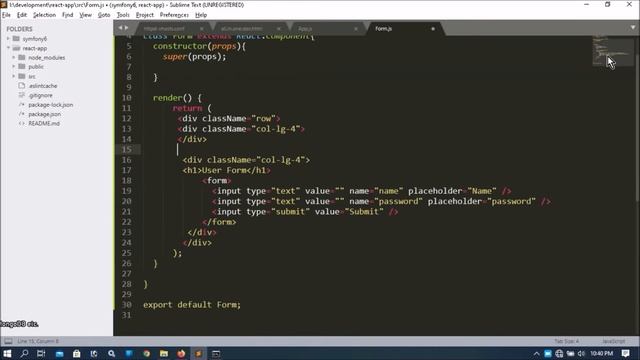Open the Find menu
The width and height of the screenshot is (640, 360).
tap(67, 15)
